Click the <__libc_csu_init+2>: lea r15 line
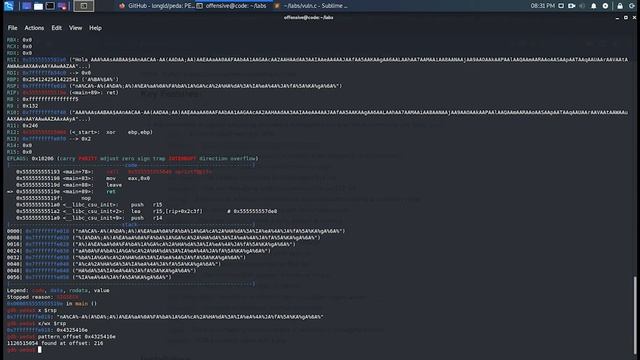Viewport: 640px width, 360px height. point(146,211)
